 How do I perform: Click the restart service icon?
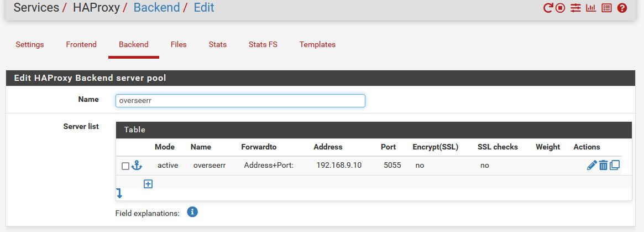click(x=548, y=8)
